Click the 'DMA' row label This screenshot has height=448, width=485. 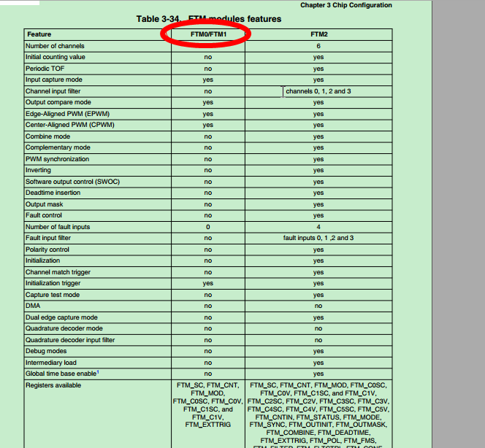(33, 306)
